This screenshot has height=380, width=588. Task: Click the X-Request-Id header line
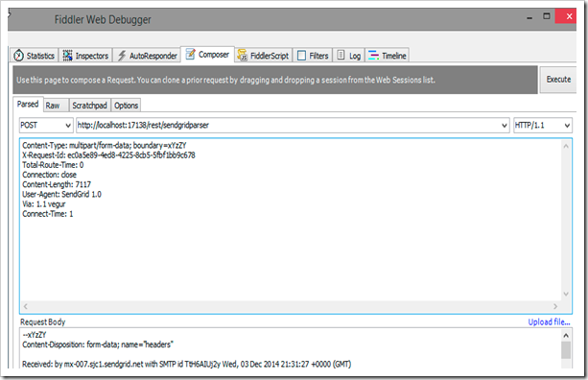point(108,155)
